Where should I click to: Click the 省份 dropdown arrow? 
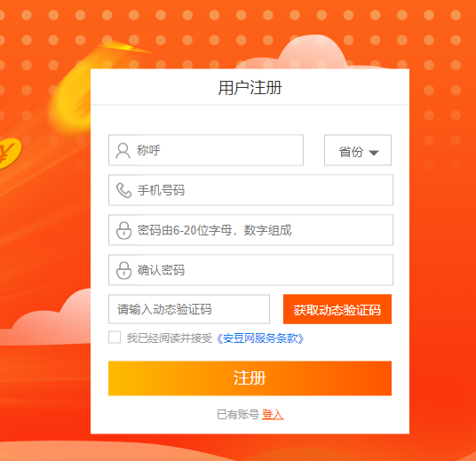(374, 153)
